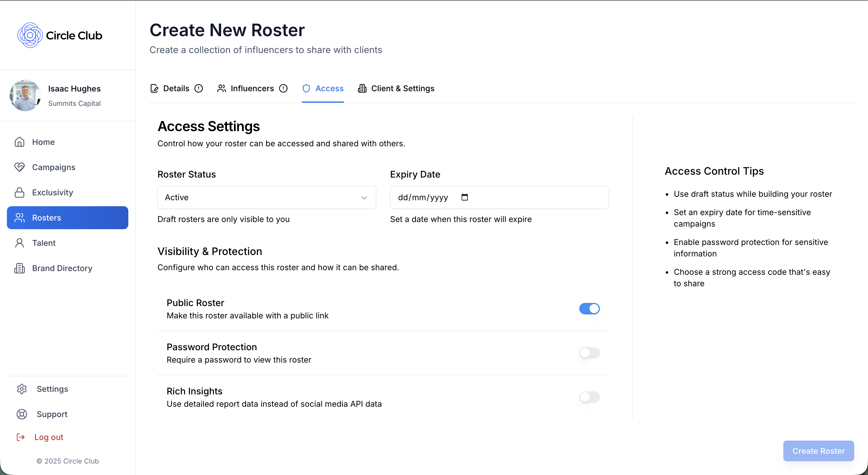Open Support from the sidebar
Screen dimensions: 868x475
pyautogui.click(x=52, y=414)
